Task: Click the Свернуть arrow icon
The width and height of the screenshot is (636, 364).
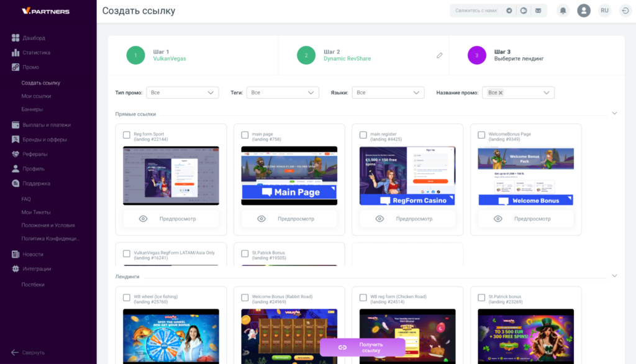Action: point(15,352)
